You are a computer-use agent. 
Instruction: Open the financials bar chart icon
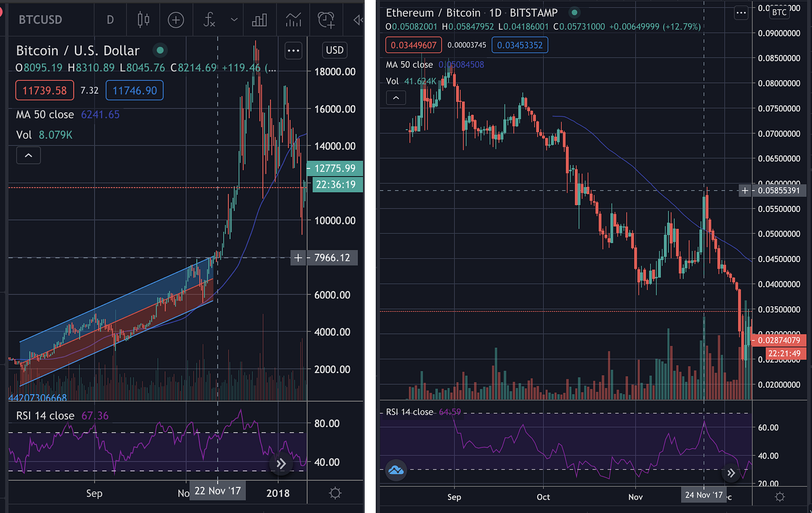point(259,20)
